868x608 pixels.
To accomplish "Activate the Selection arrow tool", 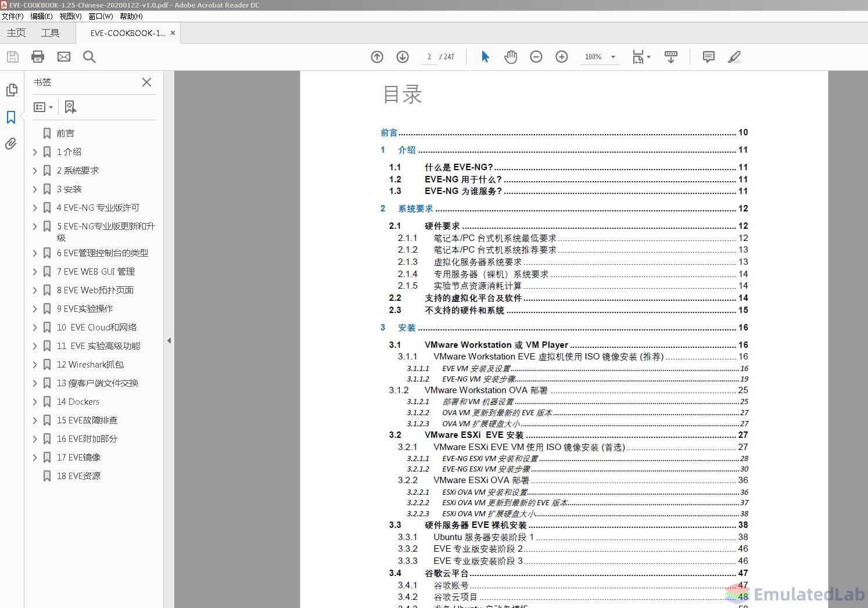I will click(x=485, y=57).
